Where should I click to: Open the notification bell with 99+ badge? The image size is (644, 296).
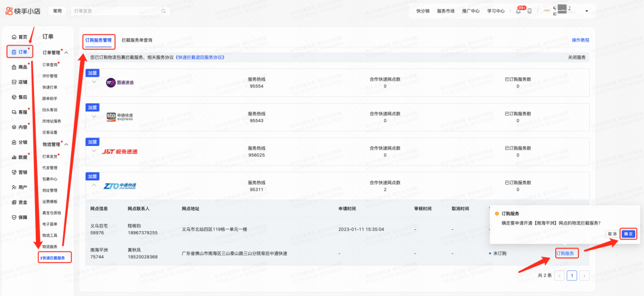pos(518,11)
